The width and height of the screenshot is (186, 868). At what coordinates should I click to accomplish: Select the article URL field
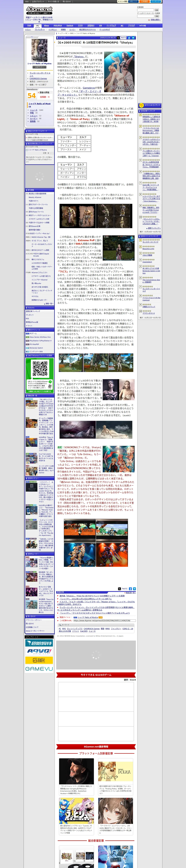[x=104, y=620]
